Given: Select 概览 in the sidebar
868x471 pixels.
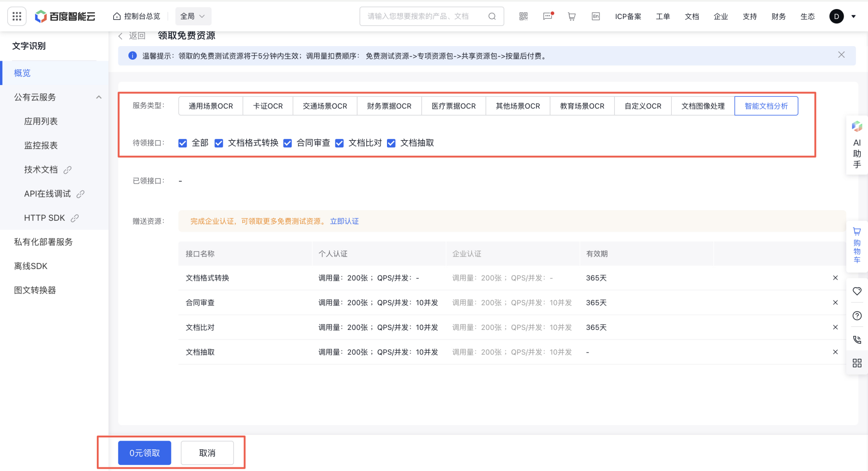Looking at the screenshot, I should pos(54,73).
